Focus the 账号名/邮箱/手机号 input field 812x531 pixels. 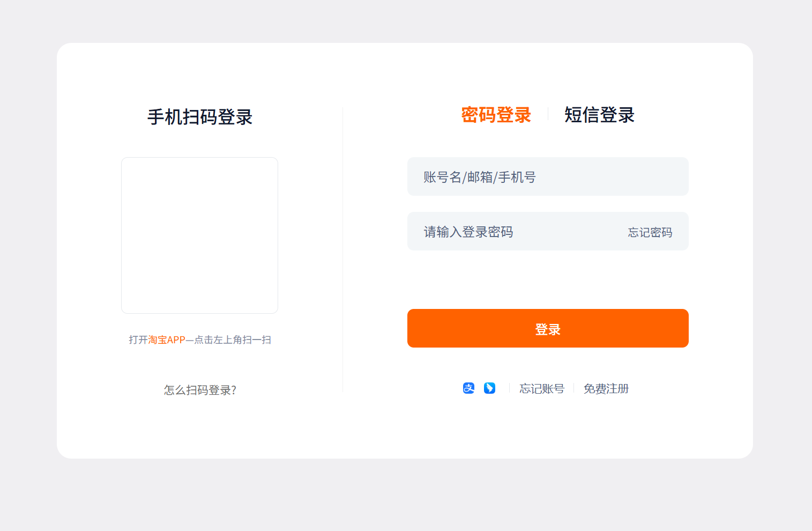click(548, 176)
